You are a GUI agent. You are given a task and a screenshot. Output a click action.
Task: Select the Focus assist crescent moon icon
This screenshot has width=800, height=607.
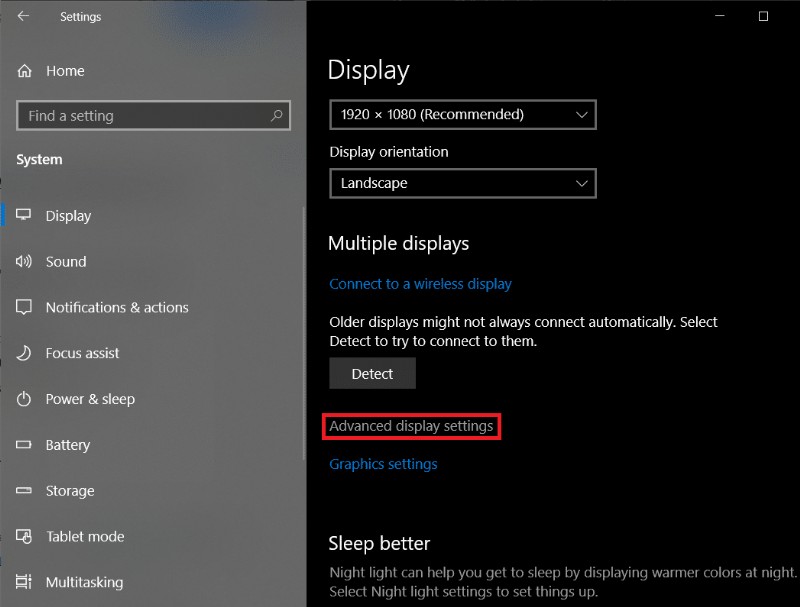click(x=24, y=353)
